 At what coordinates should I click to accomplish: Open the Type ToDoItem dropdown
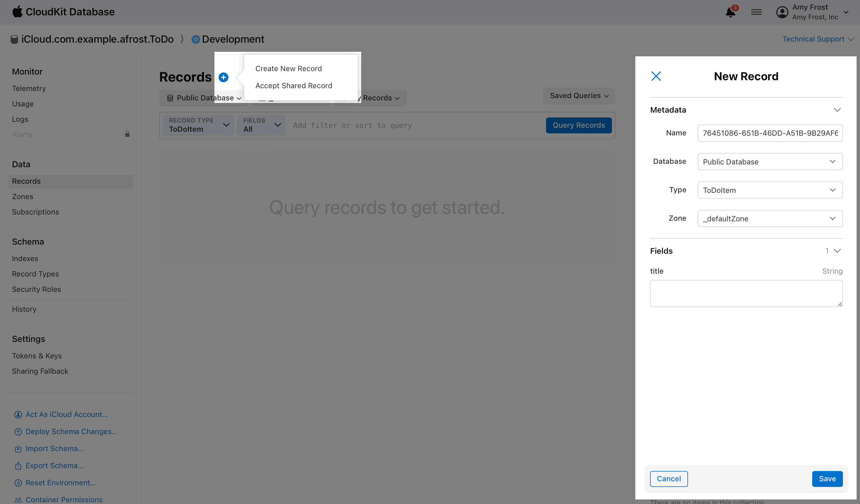[770, 190]
